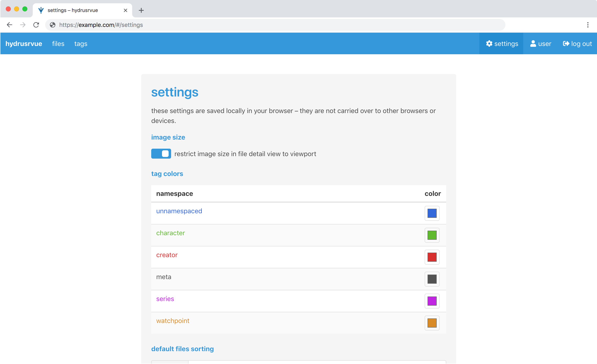This screenshot has height=364, width=597.
Task: Click the namespace column header
Action: pos(174,194)
